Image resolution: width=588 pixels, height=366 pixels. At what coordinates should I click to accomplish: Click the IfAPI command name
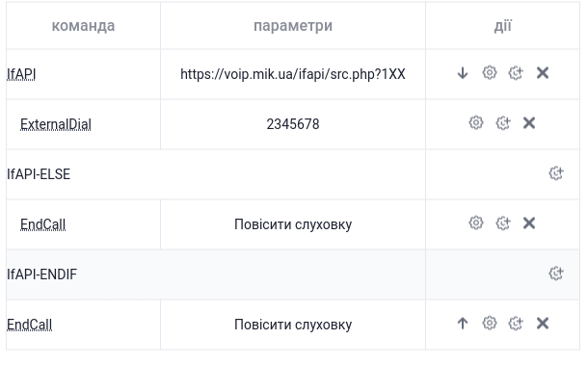(21, 74)
